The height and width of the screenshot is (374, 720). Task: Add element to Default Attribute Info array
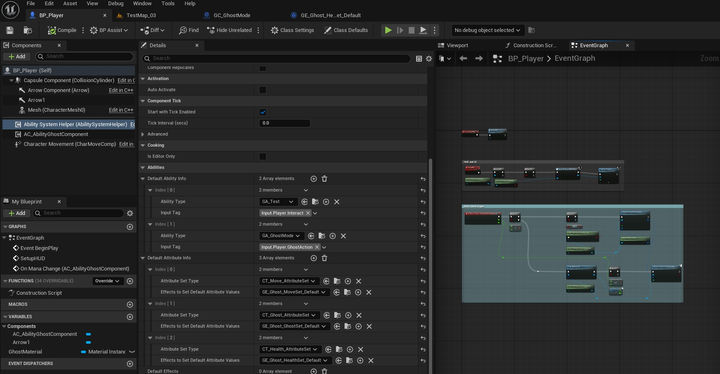pos(314,258)
